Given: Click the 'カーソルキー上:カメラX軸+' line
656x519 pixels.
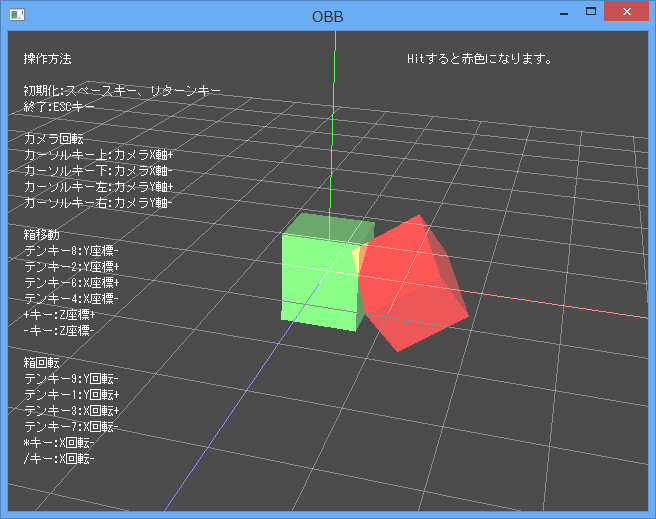Looking at the screenshot, I should 98,155.
